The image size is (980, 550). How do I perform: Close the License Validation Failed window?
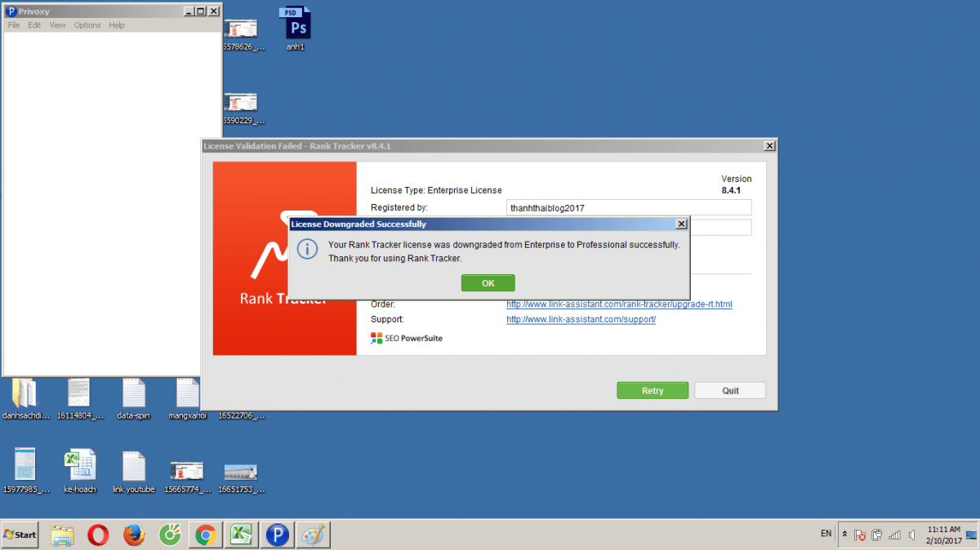[x=769, y=145]
